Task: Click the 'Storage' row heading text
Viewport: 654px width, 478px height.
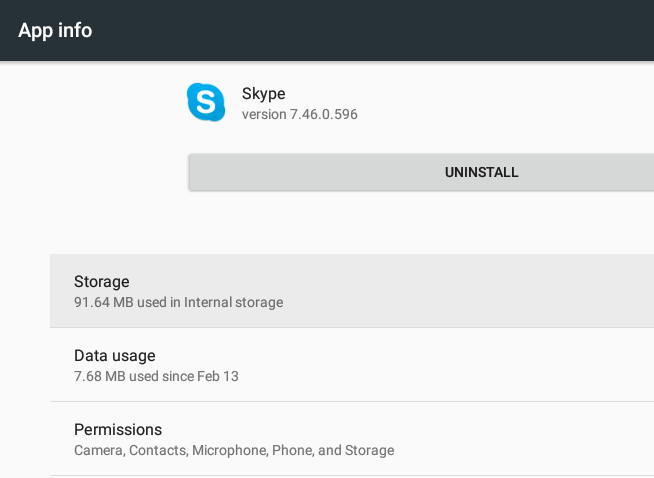Action: (102, 281)
